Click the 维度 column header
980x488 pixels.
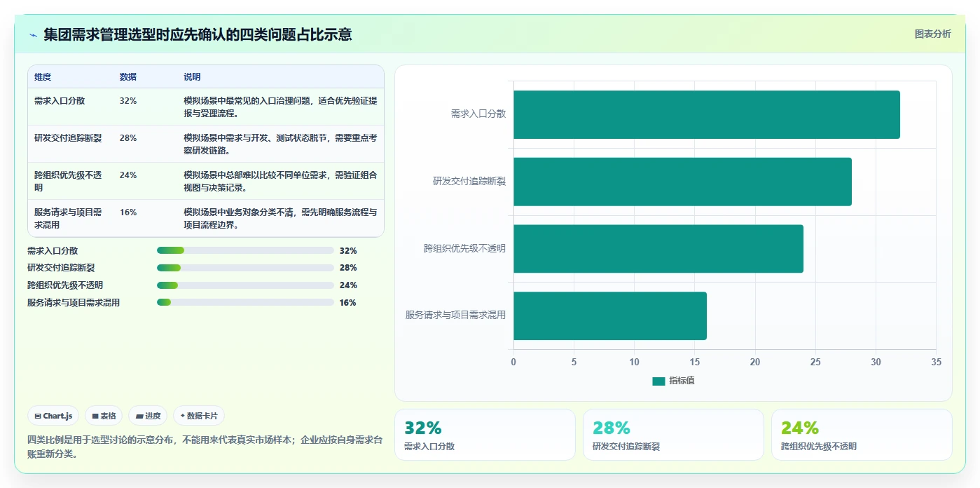point(43,77)
